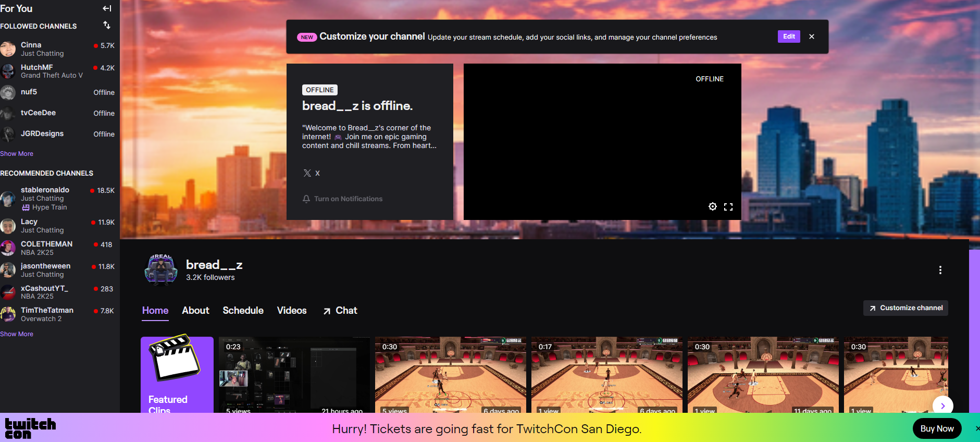Go to the Videos tab
Viewport: 980px width, 442px height.
tap(292, 311)
